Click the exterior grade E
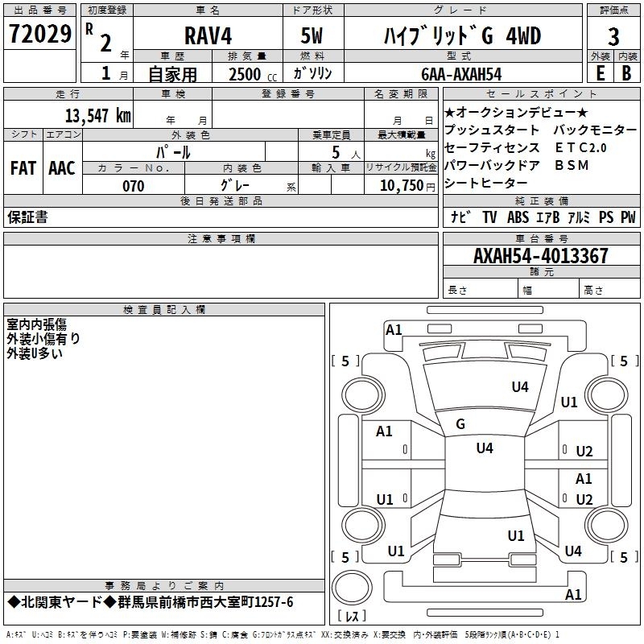Viewport: 644px width, 644px height. point(600,72)
